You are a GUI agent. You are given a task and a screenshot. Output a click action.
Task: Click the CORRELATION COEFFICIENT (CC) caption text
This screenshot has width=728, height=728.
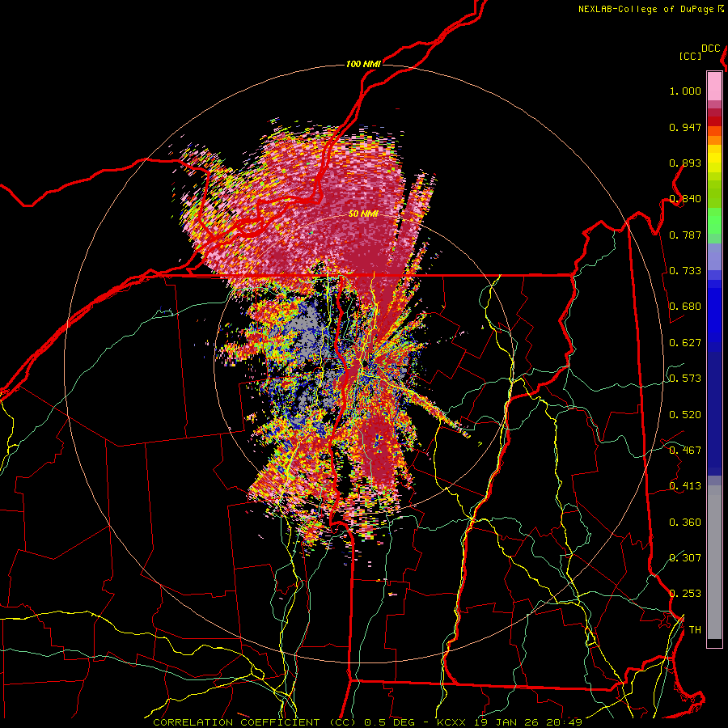[255, 722]
